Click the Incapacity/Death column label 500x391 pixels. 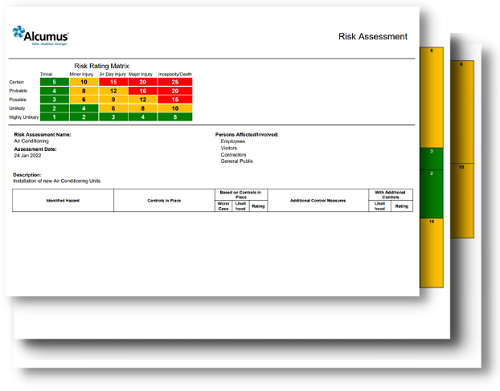point(175,74)
